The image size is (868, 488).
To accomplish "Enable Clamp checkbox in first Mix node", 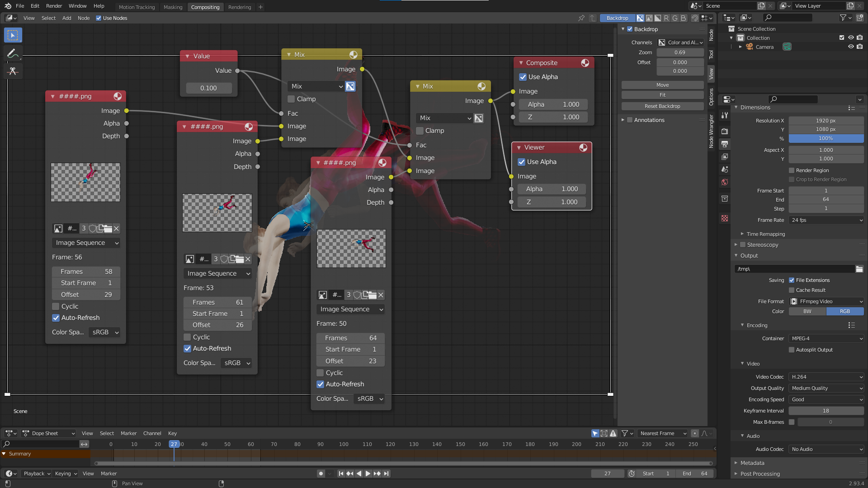I will click(292, 99).
